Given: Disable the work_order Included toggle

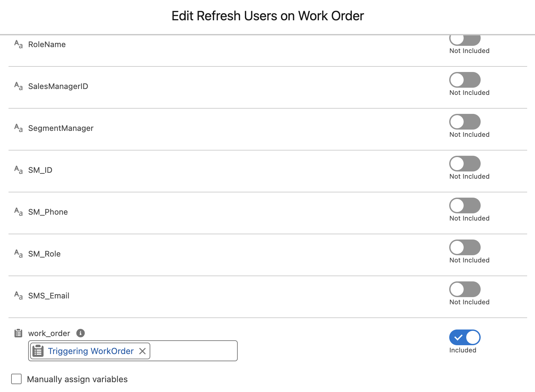Looking at the screenshot, I should [464, 337].
